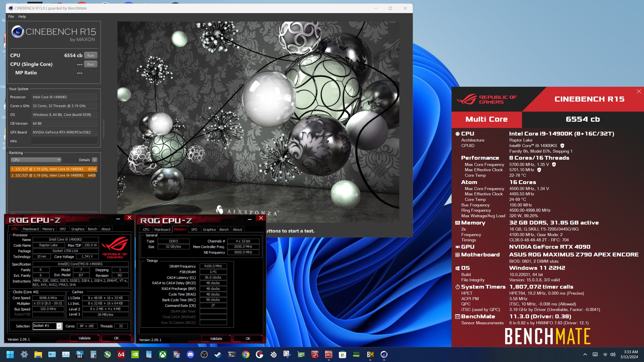Screen dimensions: 644x362
Task: Open Microsoft Store from the taskbar
Action: 342,354
